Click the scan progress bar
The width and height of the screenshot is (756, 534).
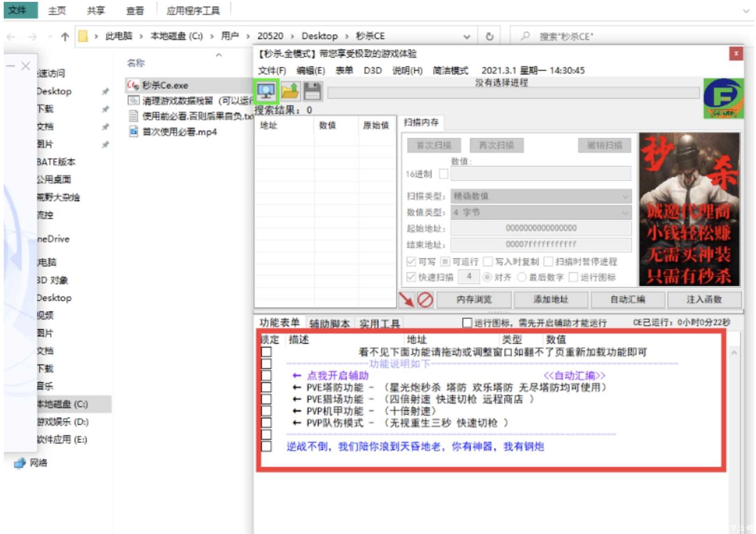[x=513, y=93]
